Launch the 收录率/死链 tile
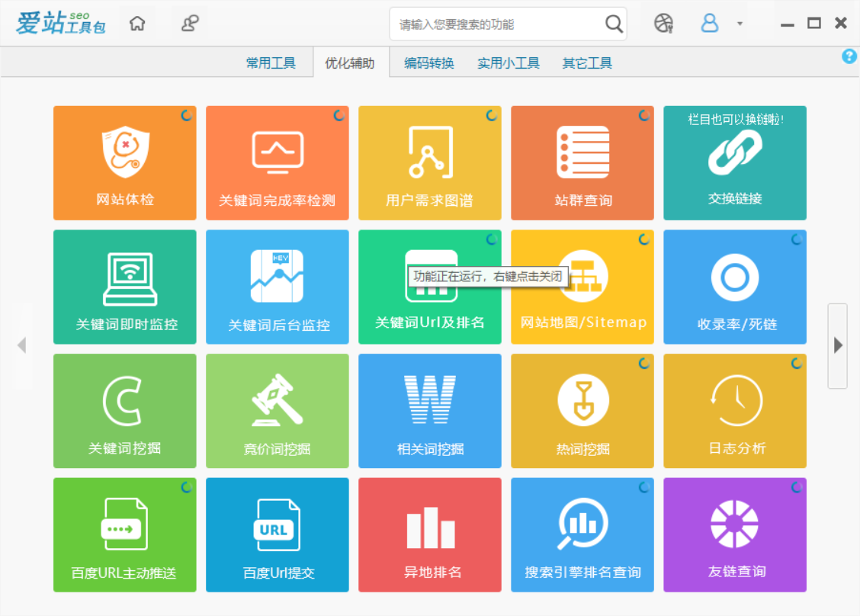The image size is (860, 616). 734,287
